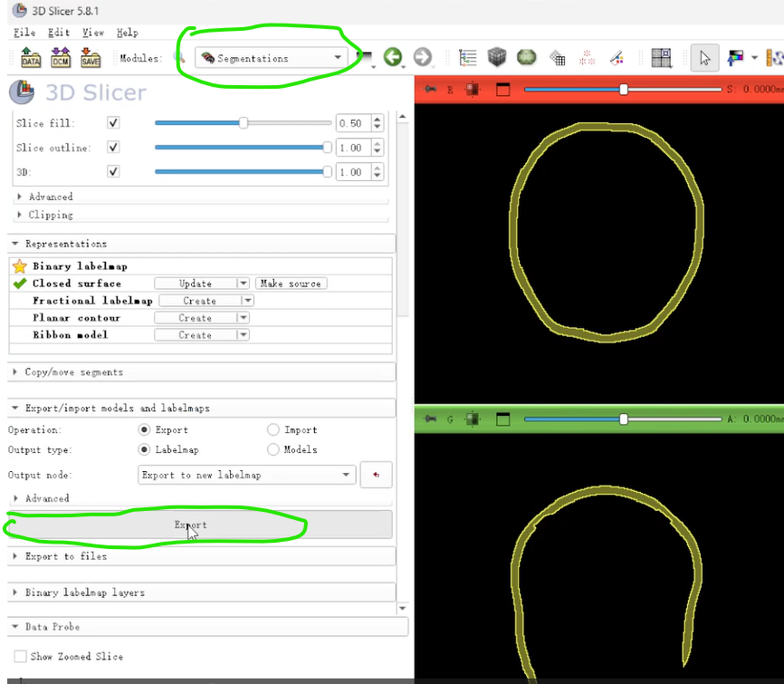Click Make source for Closed surface
Image resolution: width=784 pixels, height=684 pixels.
click(x=291, y=284)
